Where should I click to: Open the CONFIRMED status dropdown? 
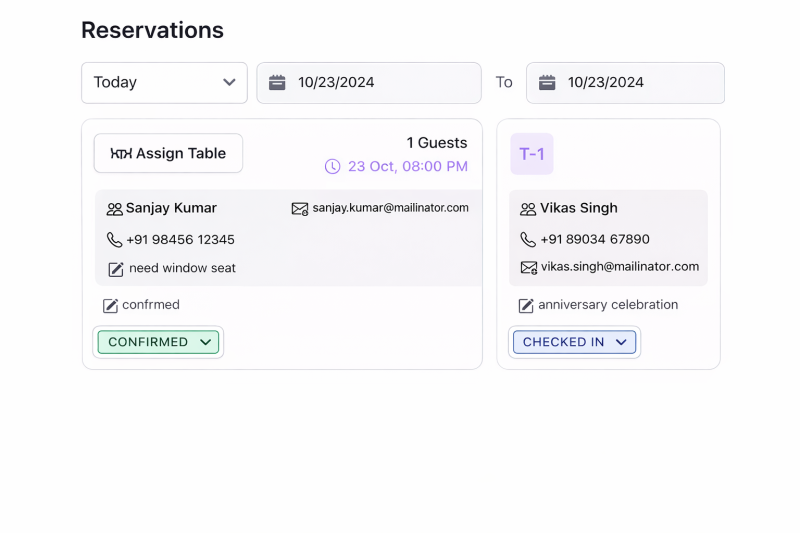(158, 342)
